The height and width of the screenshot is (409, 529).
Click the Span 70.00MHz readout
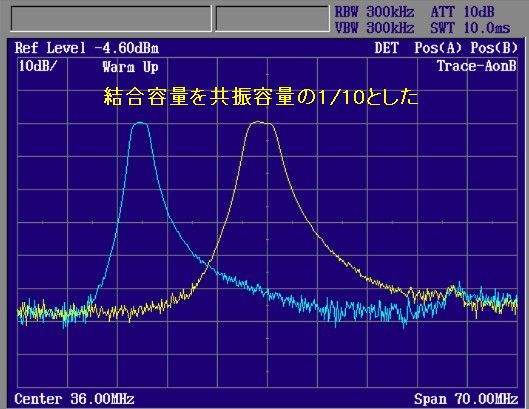[466, 399]
